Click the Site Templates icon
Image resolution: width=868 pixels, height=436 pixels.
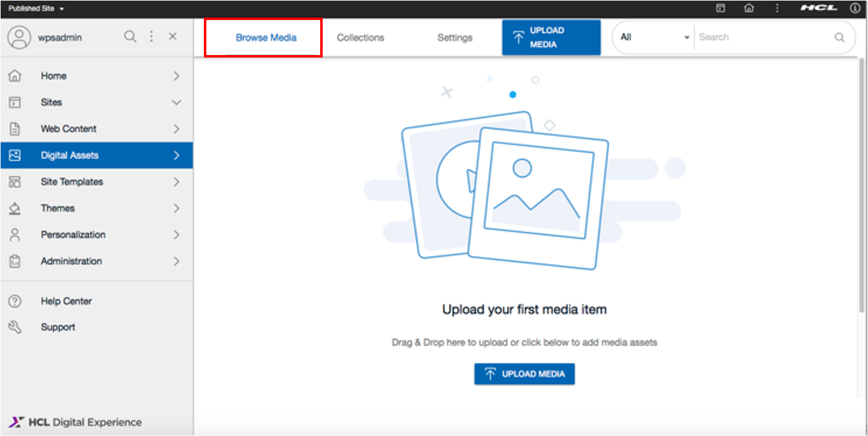pos(15,182)
